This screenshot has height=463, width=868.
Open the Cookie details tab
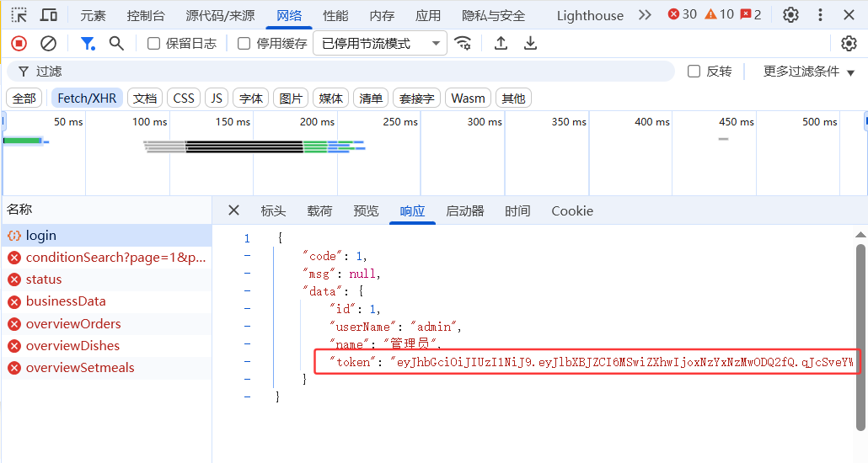[x=572, y=210]
